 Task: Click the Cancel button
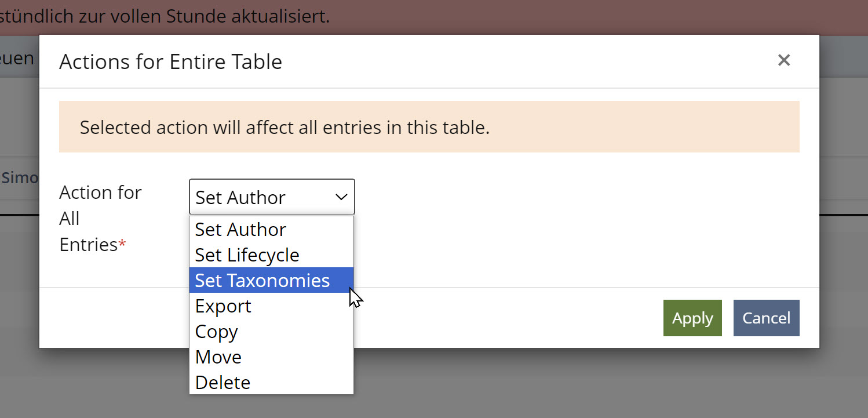pyautogui.click(x=766, y=318)
